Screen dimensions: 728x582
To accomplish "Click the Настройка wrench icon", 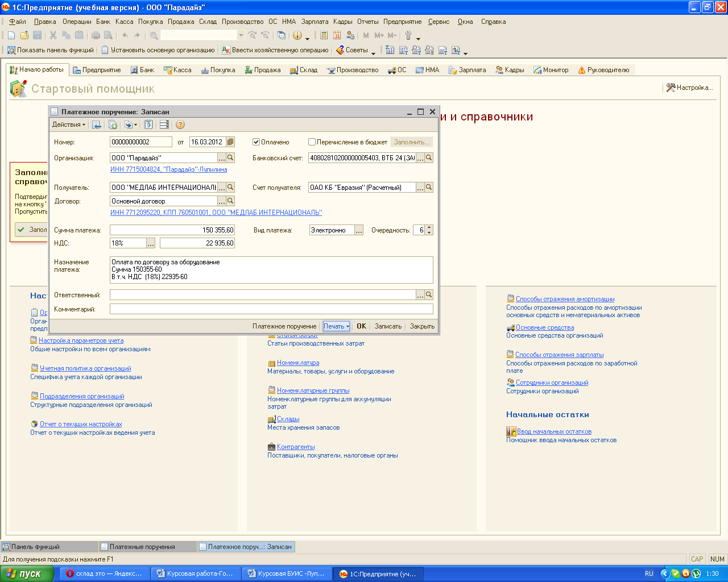I will click(x=671, y=88).
